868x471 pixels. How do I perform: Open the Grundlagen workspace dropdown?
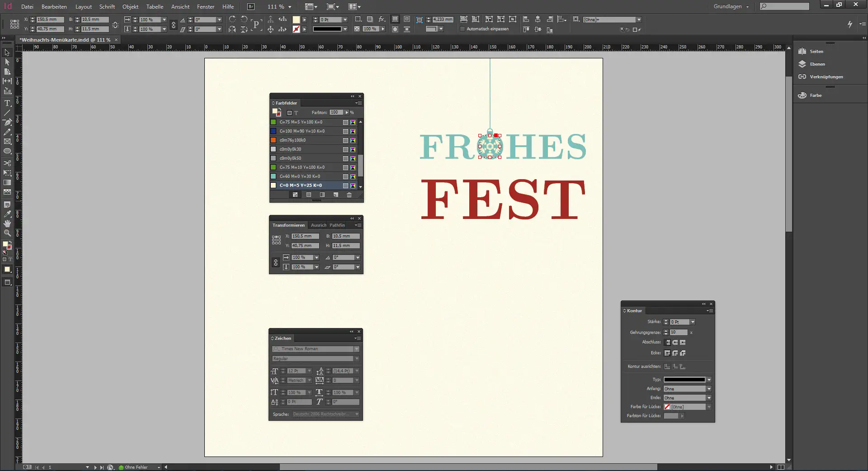point(731,7)
